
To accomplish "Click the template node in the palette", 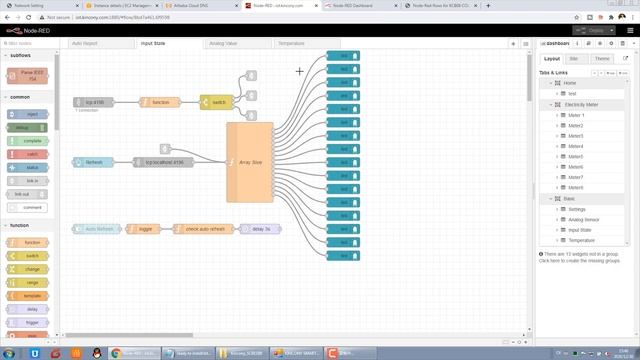I will click(x=28, y=296).
